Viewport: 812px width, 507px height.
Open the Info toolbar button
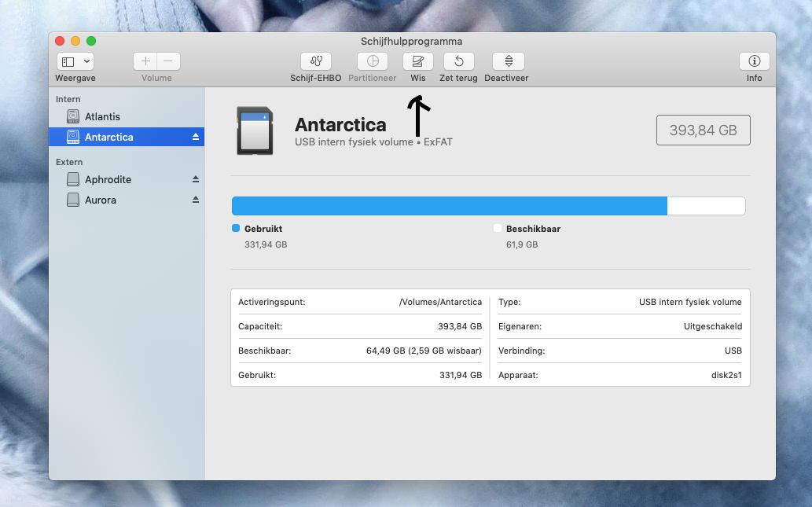[754, 61]
